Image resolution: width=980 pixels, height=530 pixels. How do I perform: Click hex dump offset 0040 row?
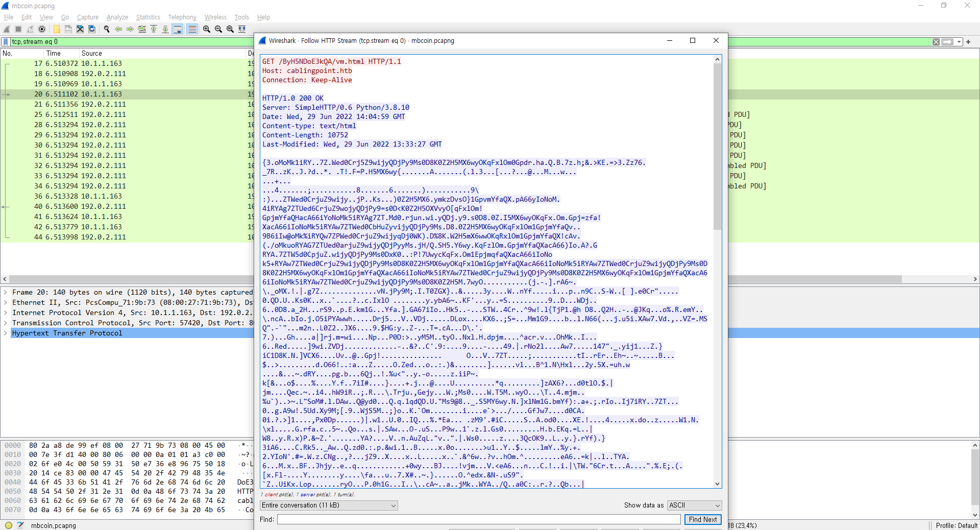pos(128,482)
